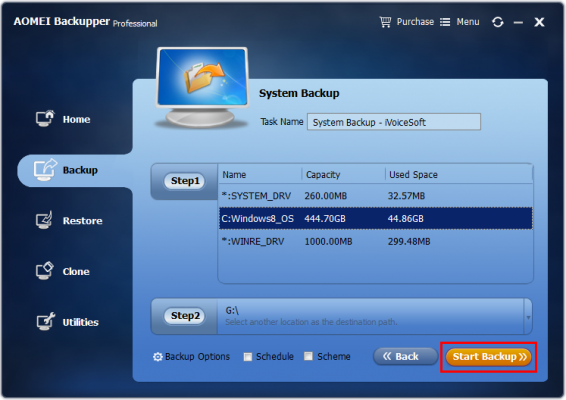
Task: Start the backup with Start Backup button
Action: pos(489,357)
